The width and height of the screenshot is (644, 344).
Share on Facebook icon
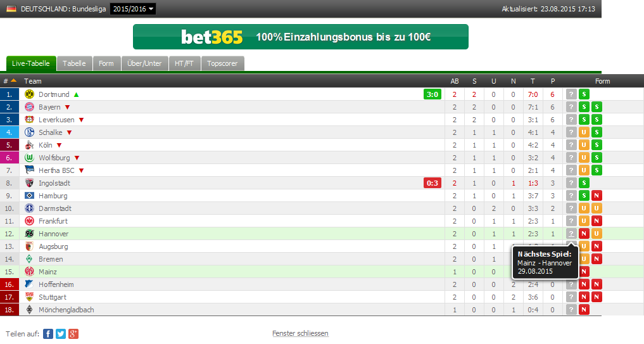[48, 334]
